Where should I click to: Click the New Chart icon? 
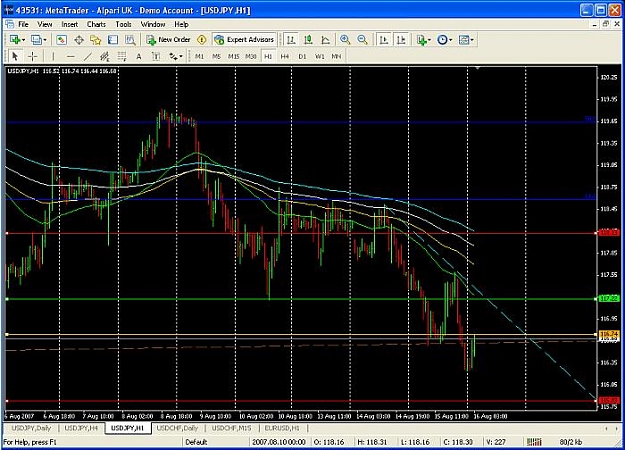click(x=15, y=40)
